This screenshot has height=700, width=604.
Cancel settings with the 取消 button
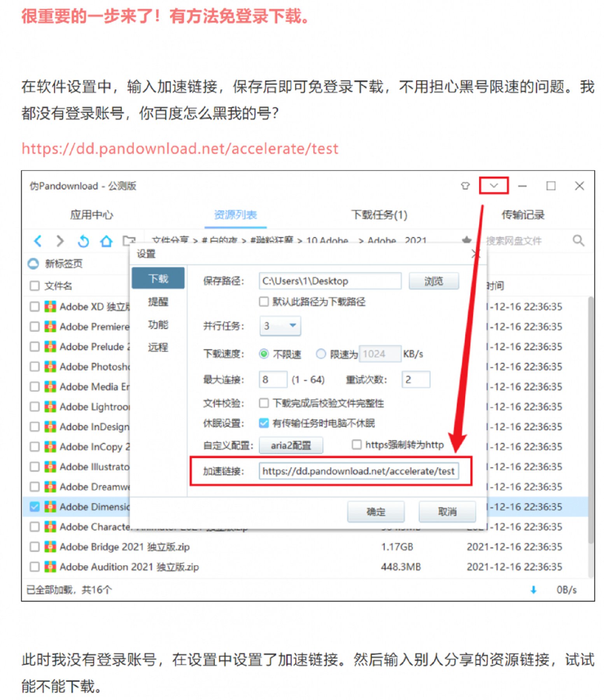coord(447,512)
